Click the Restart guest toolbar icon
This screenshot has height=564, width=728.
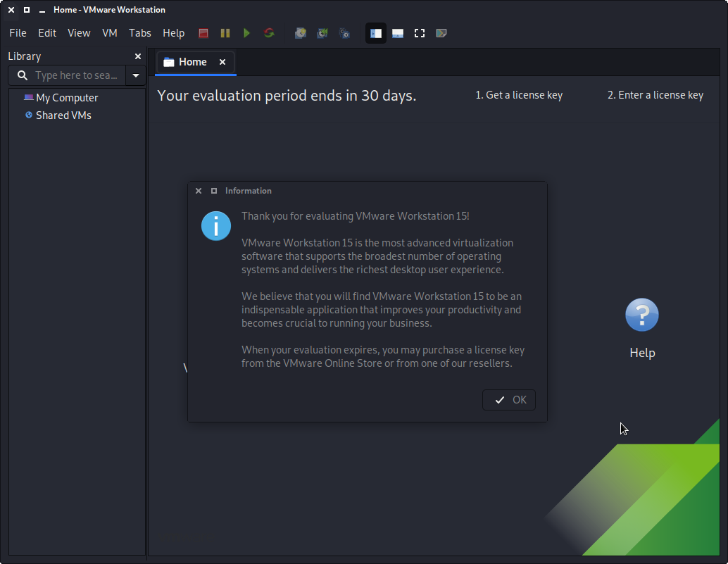[269, 33]
